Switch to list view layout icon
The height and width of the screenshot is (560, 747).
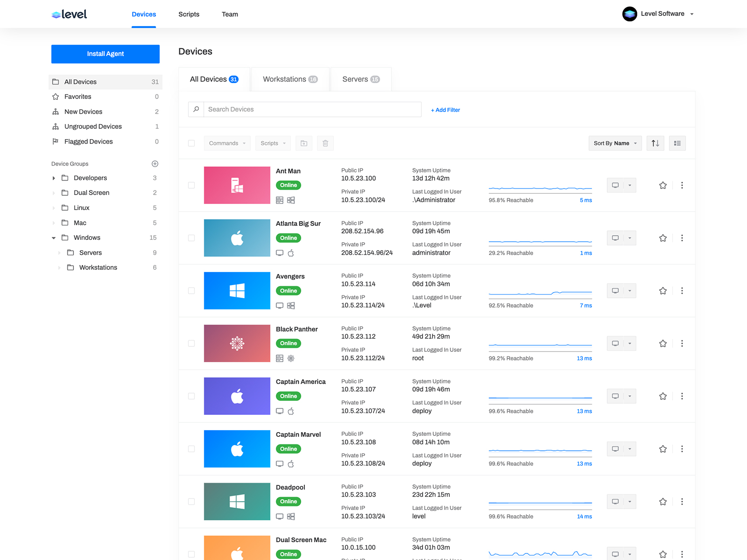(677, 143)
